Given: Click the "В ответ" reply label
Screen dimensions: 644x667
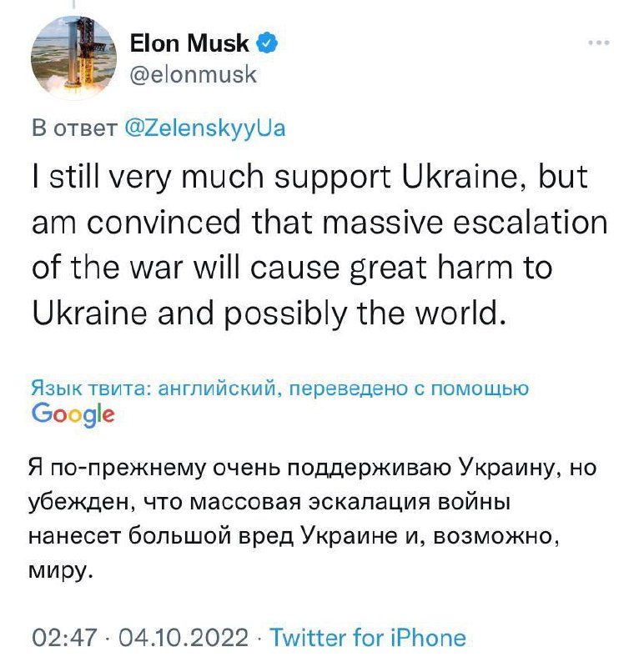Looking at the screenshot, I should [x=73, y=128].
